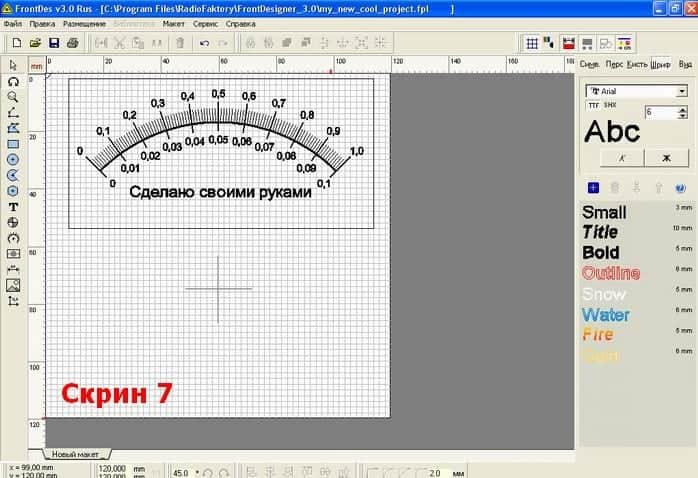The width and height of the screenshot is (698, 478).
Task: Click the crosshair marker below the scale
Action: 218,288
